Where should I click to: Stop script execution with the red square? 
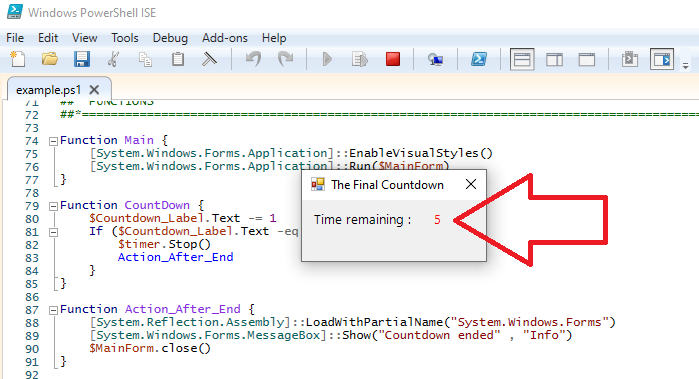[x=393, y=59]
